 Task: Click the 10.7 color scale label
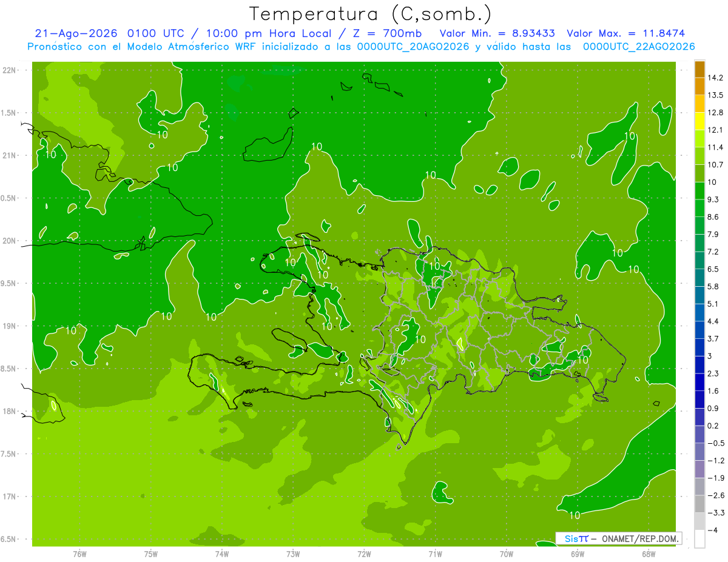click(716, 165)
